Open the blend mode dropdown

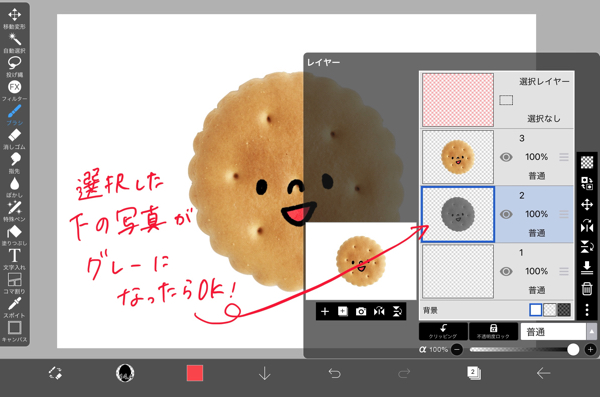(558, 332)
